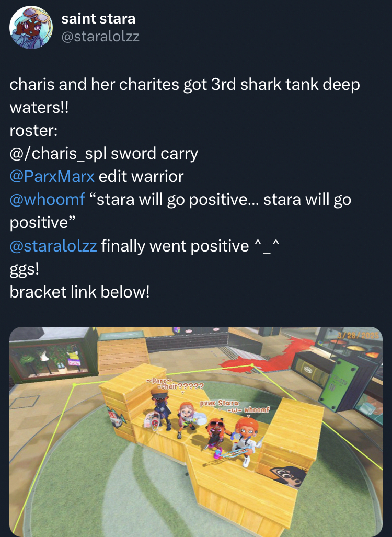
Task: Visit the @whoomf mention link
Action: coord(47,199)
